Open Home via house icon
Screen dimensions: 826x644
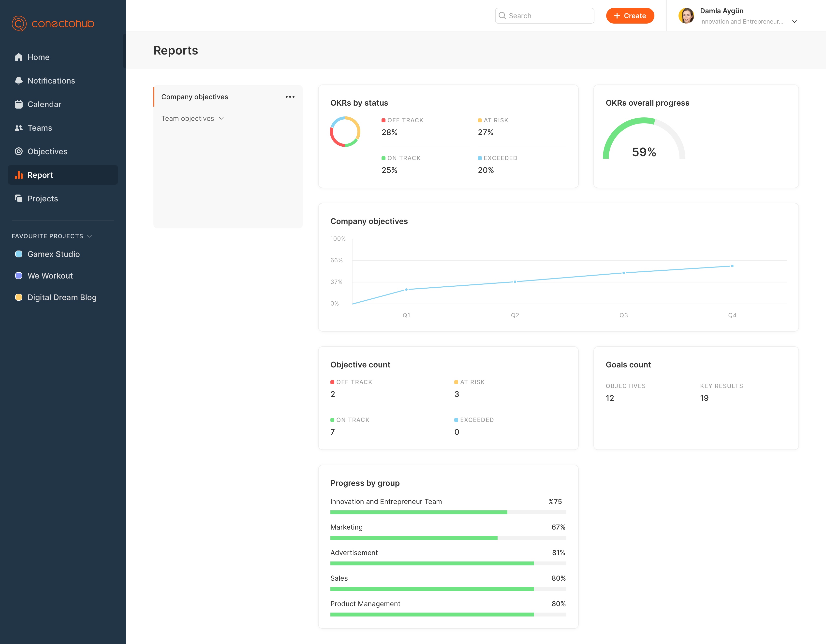(x=18, y=57)
